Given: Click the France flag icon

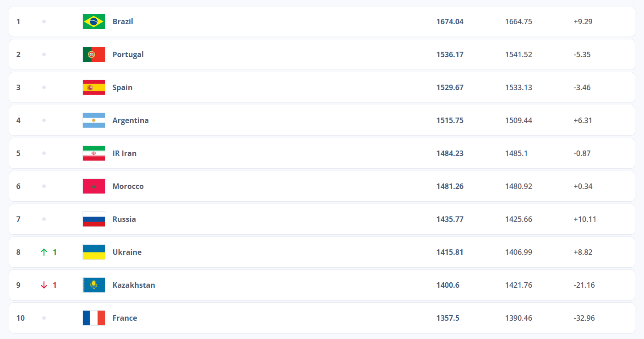Looking at the screenshot, I should (94, 318).
